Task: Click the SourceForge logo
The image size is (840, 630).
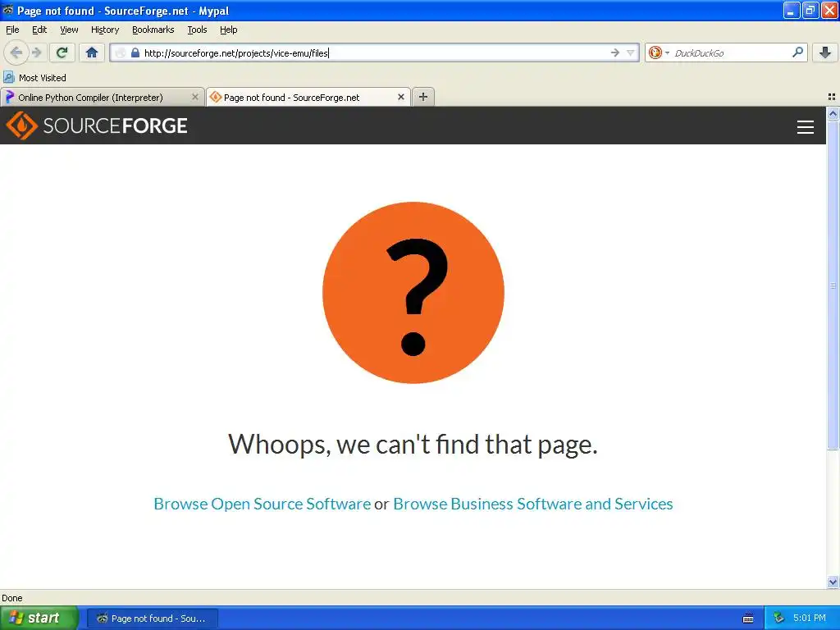Action: [97, 126]
